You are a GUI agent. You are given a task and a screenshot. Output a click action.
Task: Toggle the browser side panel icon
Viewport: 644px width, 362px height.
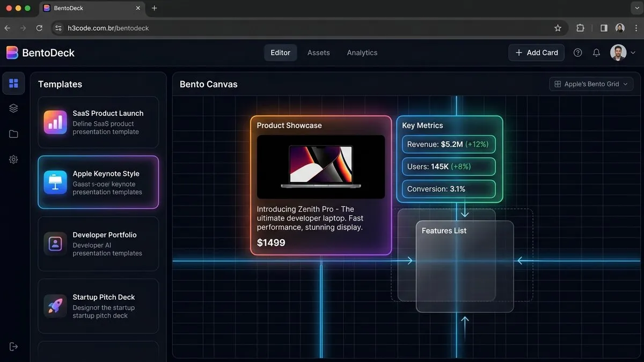pyautogui.click(x=604, y=28)
